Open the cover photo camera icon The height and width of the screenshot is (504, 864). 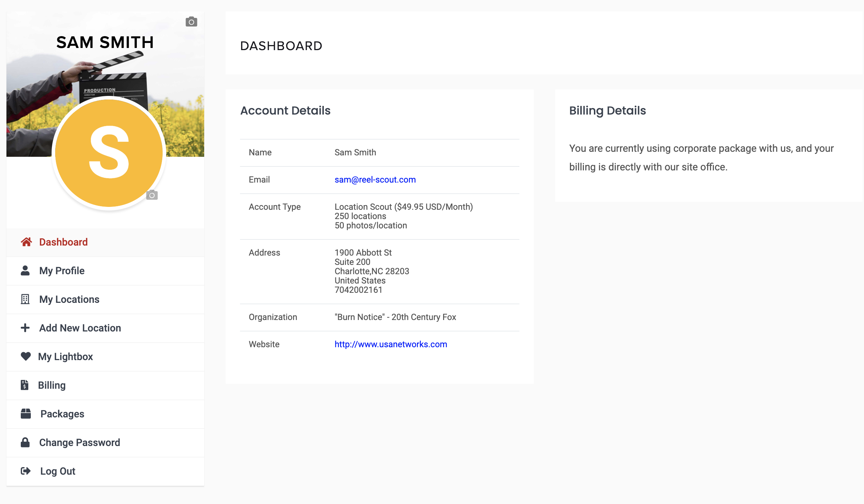click(x=192, y=21)
